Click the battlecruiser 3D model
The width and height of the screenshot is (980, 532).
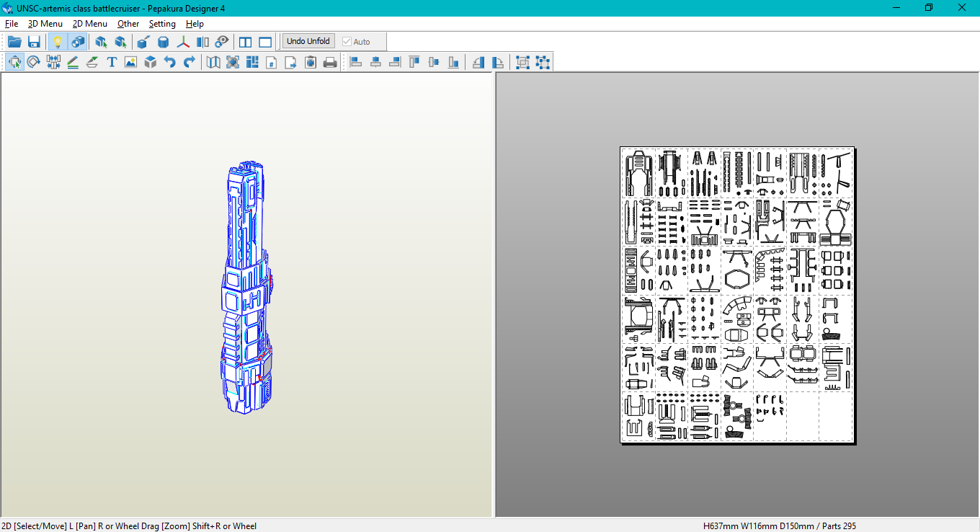pyautogui.click(x=246, y=288)
